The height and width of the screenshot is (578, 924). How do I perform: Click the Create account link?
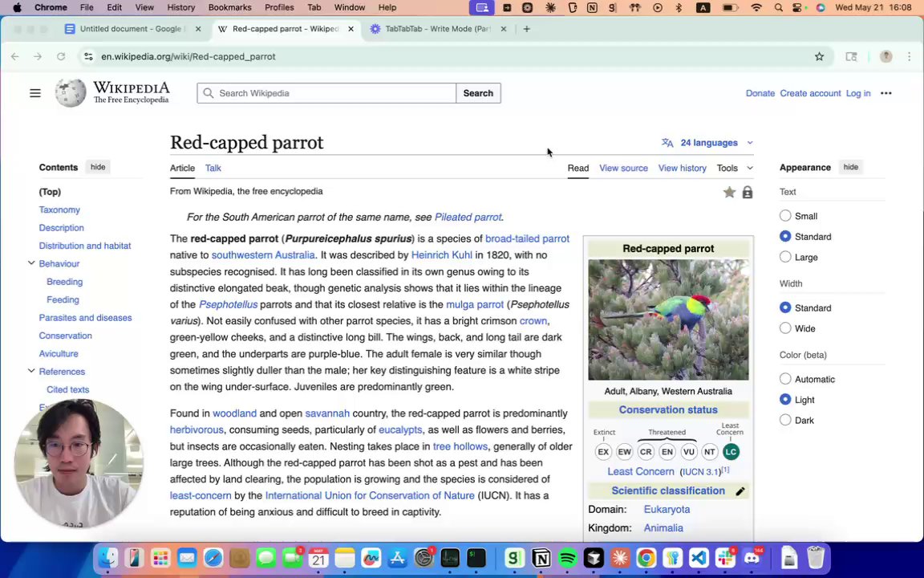point(810,93)
